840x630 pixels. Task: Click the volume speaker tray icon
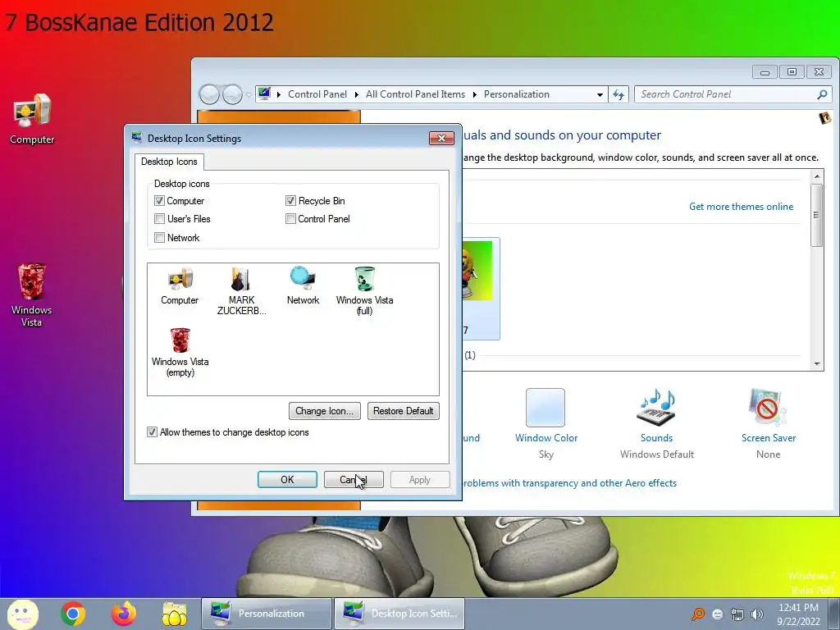coord(757,614)
